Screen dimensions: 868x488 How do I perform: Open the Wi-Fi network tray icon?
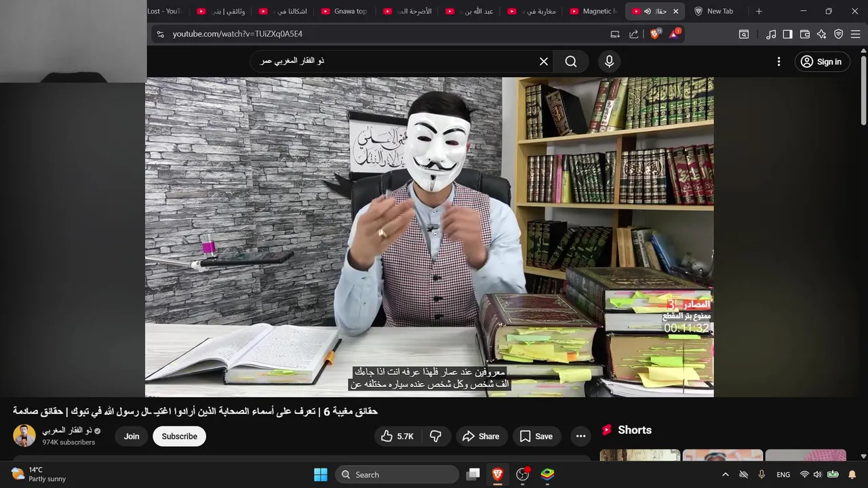tap(804, 474)
